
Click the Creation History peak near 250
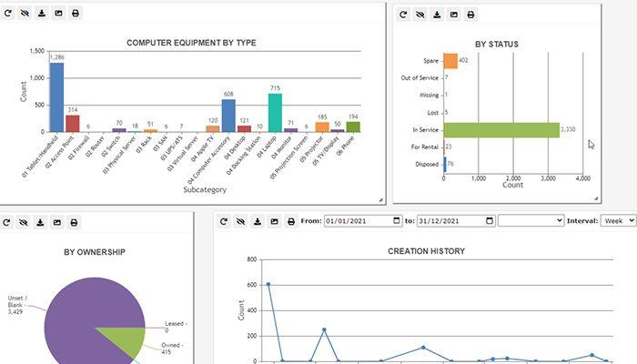point(324,329)
